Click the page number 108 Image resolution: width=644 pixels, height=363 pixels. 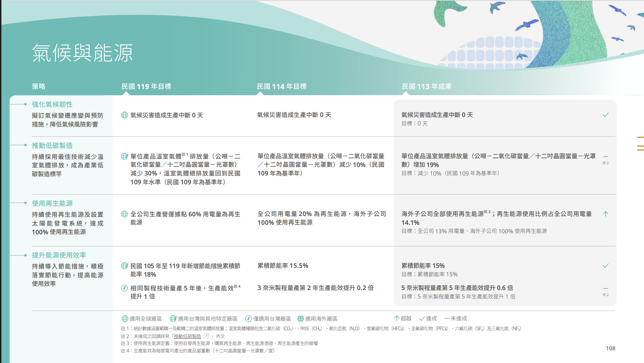point(610,348)
